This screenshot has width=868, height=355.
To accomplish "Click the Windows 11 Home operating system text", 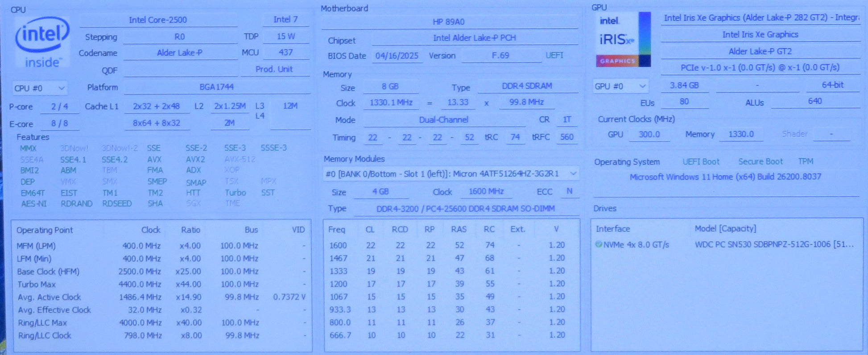I will (725, 177).
